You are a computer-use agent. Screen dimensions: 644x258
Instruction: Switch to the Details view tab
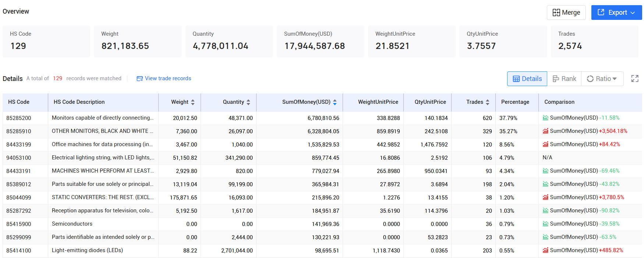pyautogui.click(x=527, y=79)
